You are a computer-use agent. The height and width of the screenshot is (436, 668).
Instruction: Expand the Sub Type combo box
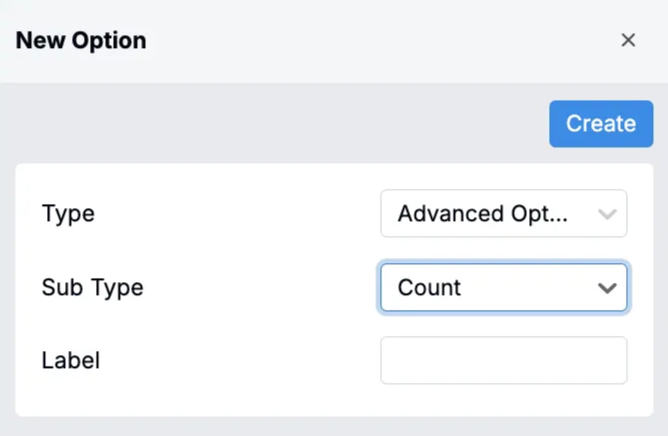[504, 287]
